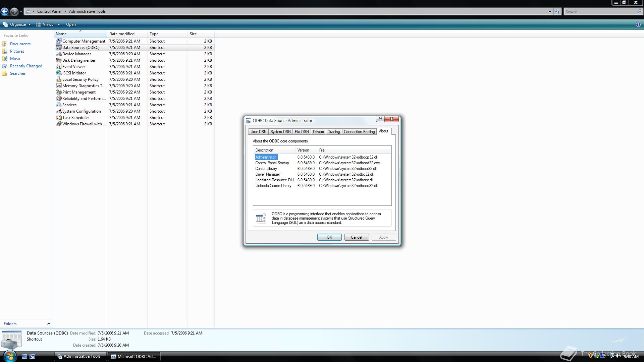Switch to the Connection Pooling tab
Image resolution: width=644 pixels, height=362 pixels.
tap(359, 132)
